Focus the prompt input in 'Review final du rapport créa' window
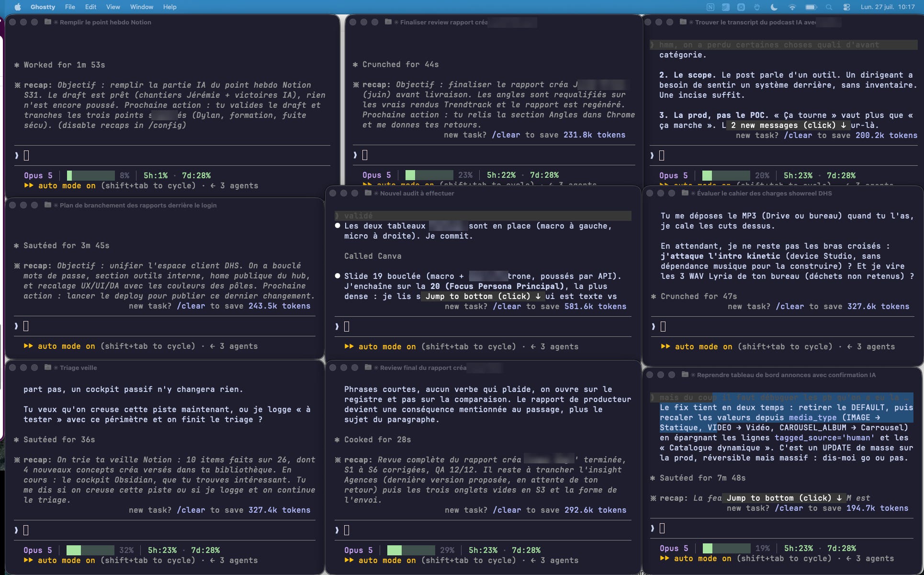 (x=483, y=530)
